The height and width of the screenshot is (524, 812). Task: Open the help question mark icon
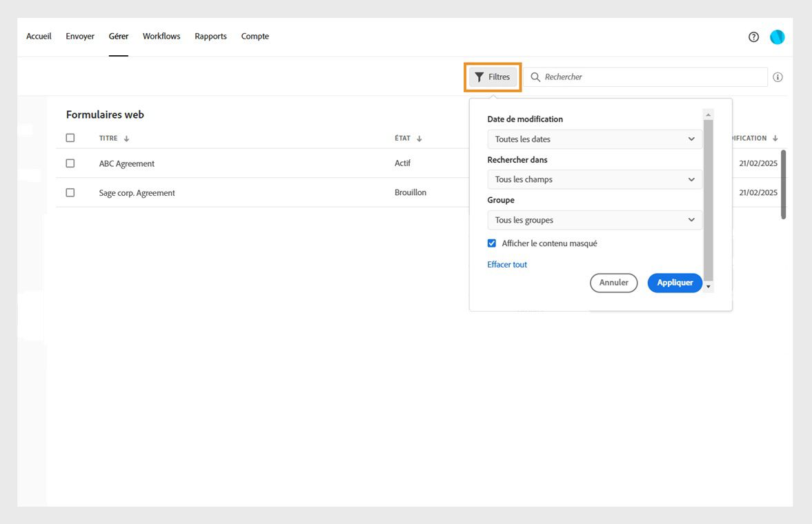click(x=753, y=37)
